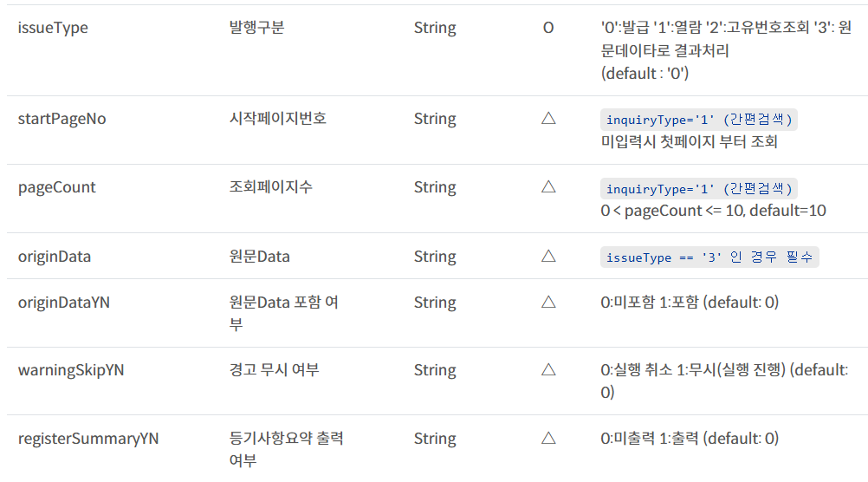Select the originDataYN parameter name

pos(64,303)
